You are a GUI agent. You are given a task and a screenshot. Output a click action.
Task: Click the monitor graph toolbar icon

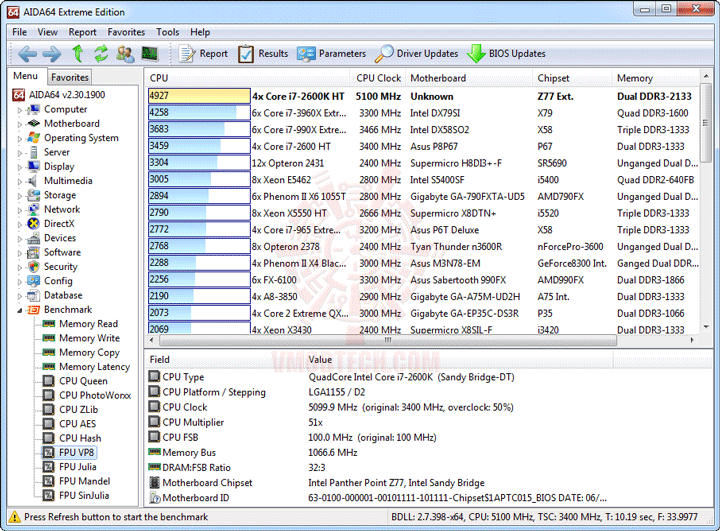(150, 54)
